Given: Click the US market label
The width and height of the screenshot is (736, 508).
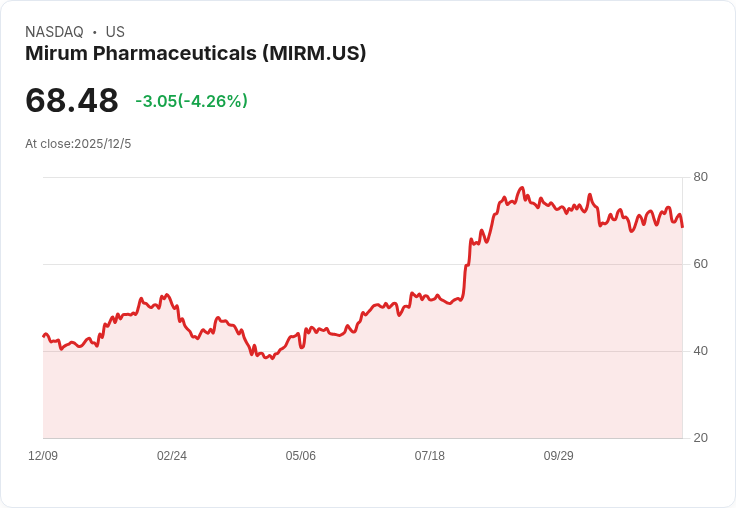Looking at the screenshot, I should coord(115,32).
